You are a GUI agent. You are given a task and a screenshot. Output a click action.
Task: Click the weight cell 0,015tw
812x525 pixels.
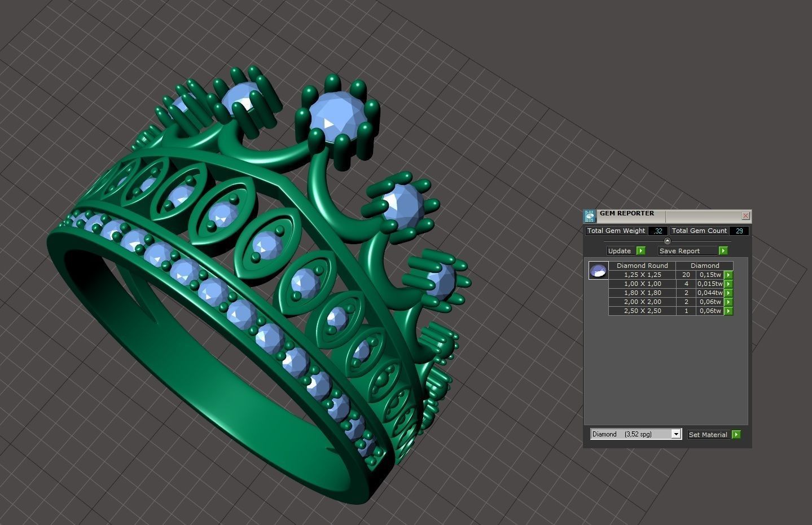tap(710, 284)
